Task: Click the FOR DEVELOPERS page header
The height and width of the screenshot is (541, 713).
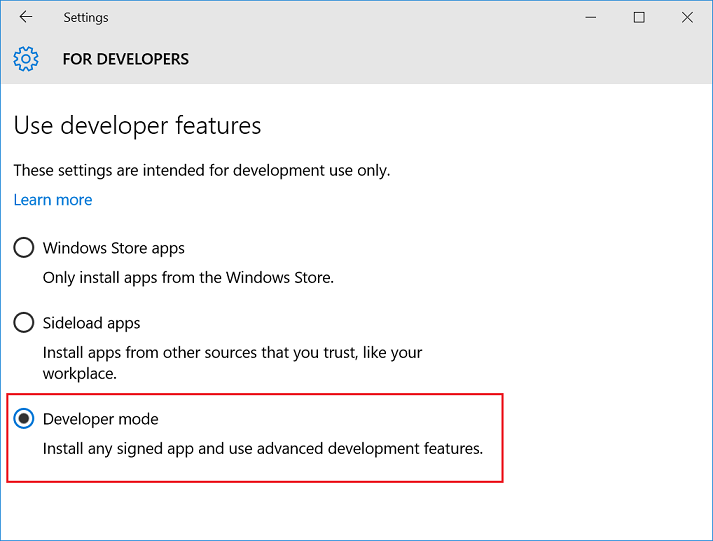Action: [x=126, y=59]
